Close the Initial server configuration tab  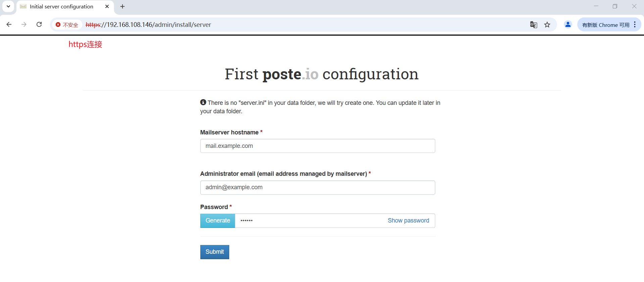point(107,6)
